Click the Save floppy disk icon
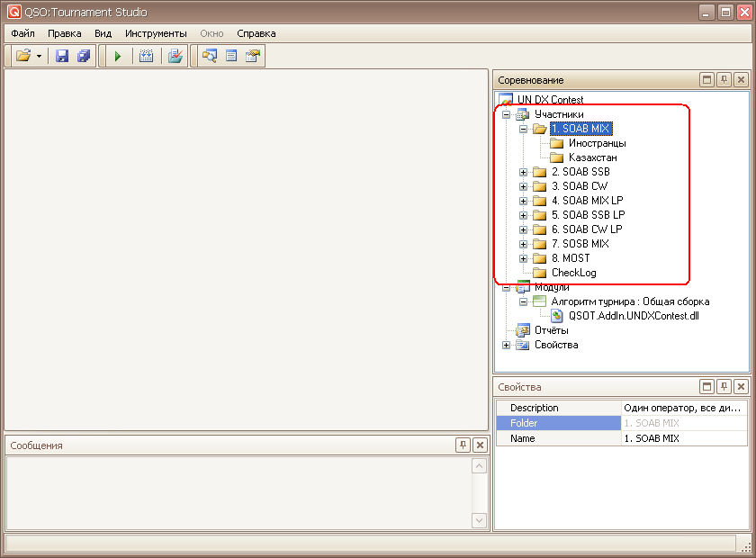756x558 pixels. coord(62,56)
